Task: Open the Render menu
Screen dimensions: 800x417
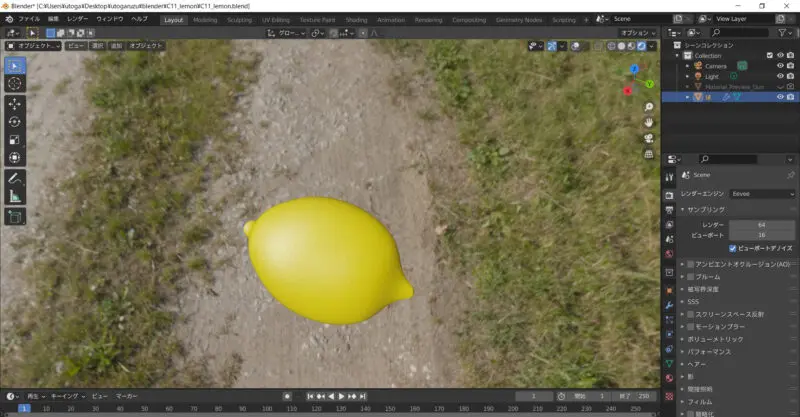Action: click(x=78, y=19)
